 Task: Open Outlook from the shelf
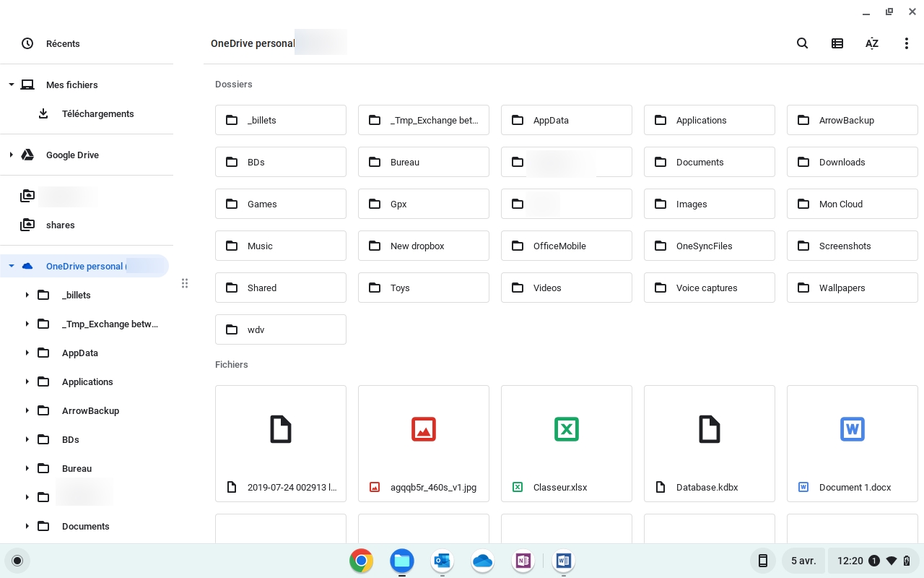click(442, 561)
